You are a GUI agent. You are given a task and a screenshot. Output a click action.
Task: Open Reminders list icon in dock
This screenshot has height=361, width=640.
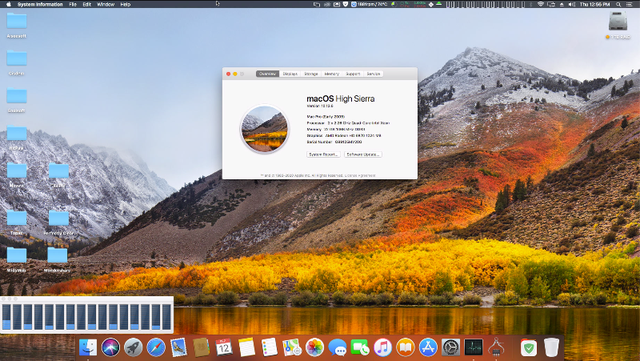[269, 348]
